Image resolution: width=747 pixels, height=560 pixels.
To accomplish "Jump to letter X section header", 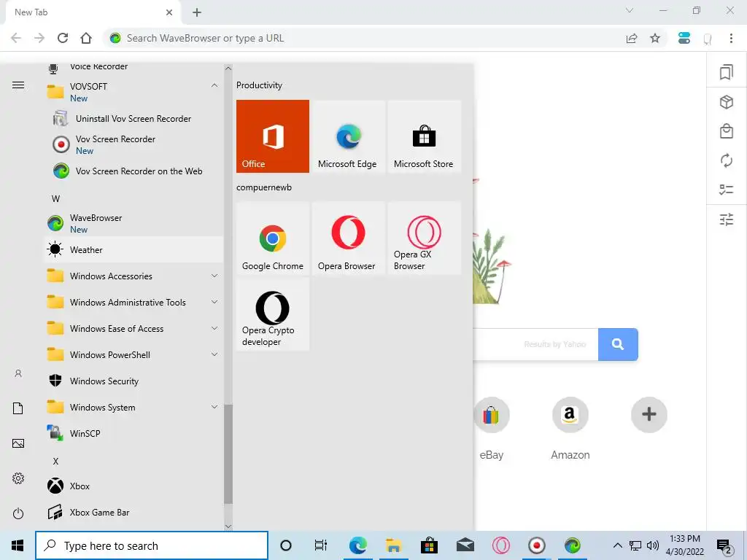I will coord(55,461).
